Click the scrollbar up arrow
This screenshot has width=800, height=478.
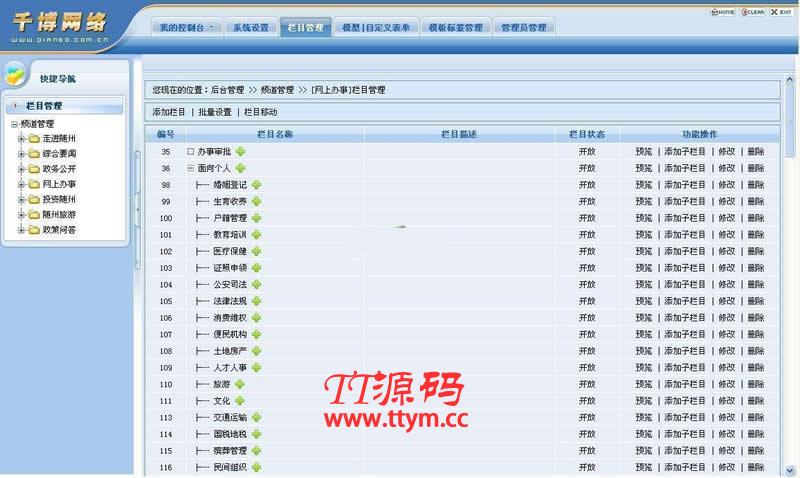click(x=790, y=80)
